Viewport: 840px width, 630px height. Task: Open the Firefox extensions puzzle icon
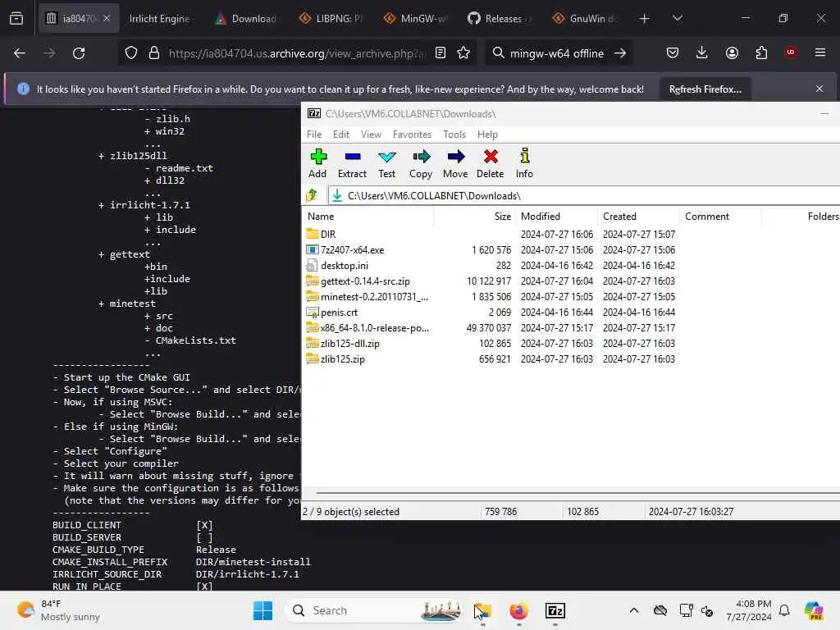point(761,52)
